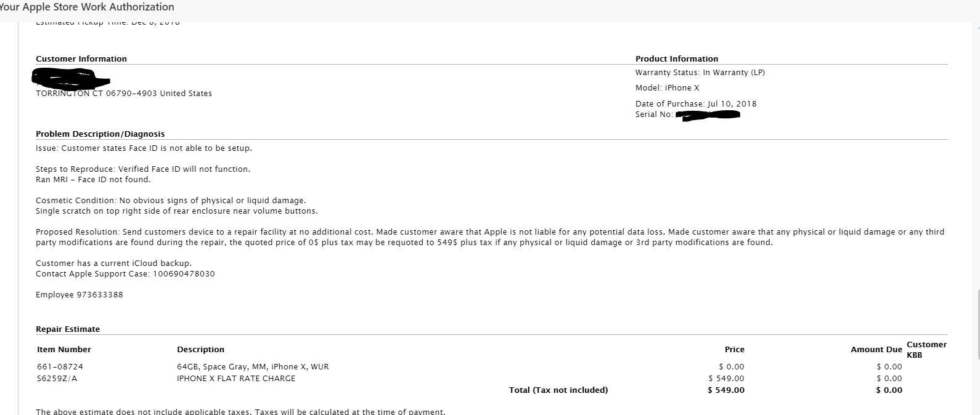Click the Apple Support Case number 100690478030

[x=184, y=274]
